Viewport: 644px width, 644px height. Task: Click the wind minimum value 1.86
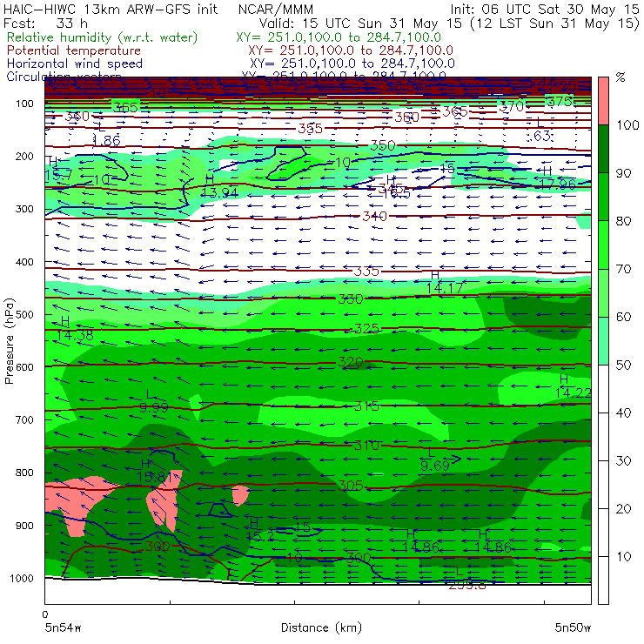tap(107, 141)
